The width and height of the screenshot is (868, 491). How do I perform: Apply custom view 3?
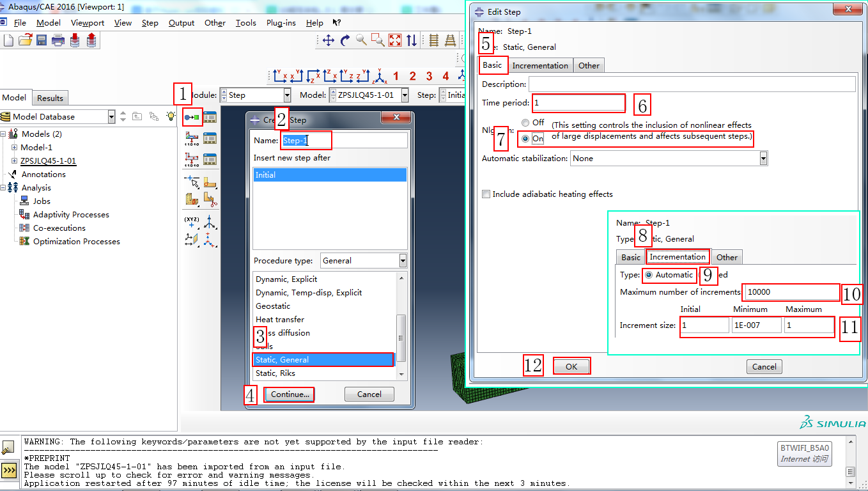click(430, 76)
